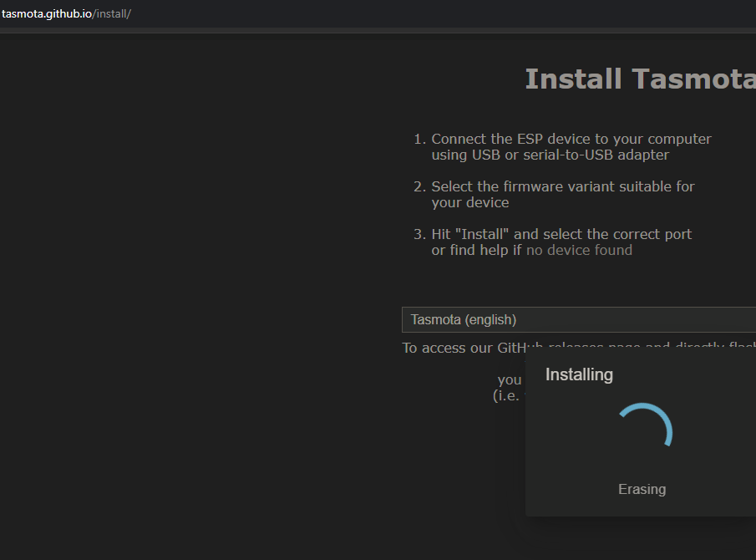Click the list number "2." marker

(x=419, y=186)
